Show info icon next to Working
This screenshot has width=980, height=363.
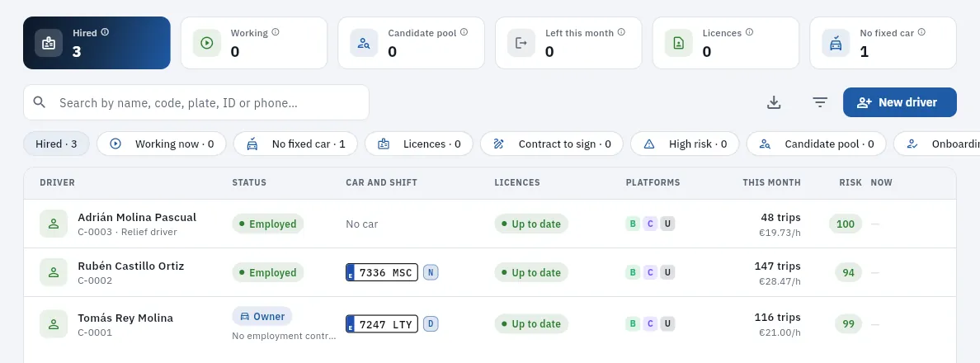point(276,32)
